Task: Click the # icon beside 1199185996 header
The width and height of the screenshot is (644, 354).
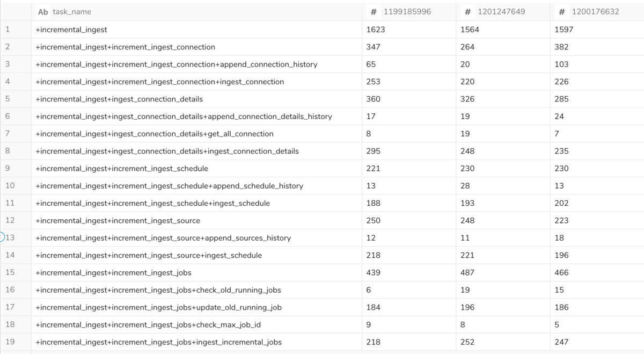Action: [x=374, y=12]
